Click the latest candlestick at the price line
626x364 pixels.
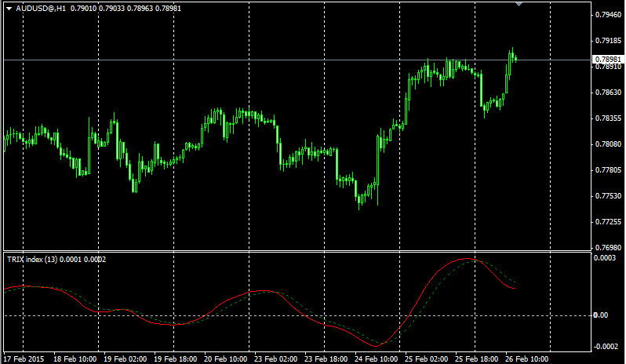click(x=516, y=59)
